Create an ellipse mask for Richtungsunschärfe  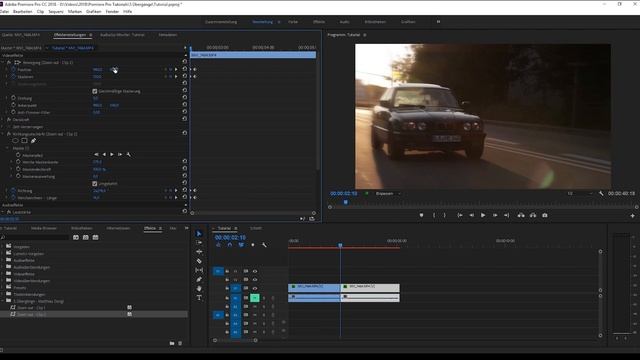pyautogui.click(x=15, y=141)
